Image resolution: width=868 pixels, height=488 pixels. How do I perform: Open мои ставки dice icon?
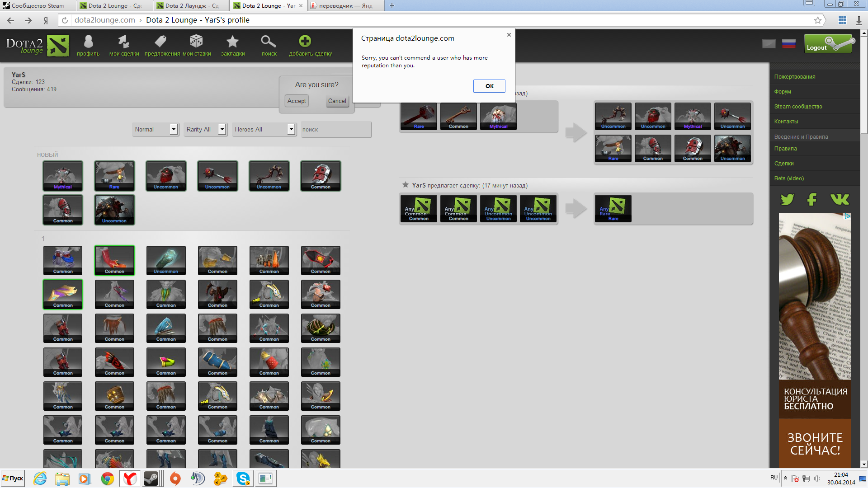click(x=196, y=41)
